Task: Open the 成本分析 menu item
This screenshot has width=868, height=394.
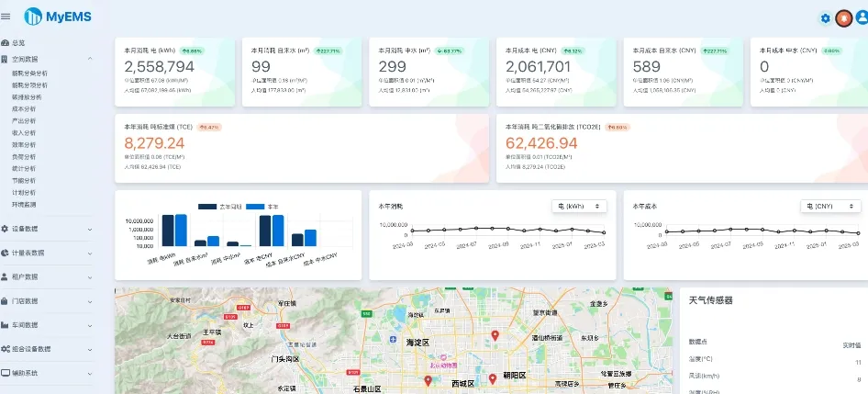Action: 24,109
